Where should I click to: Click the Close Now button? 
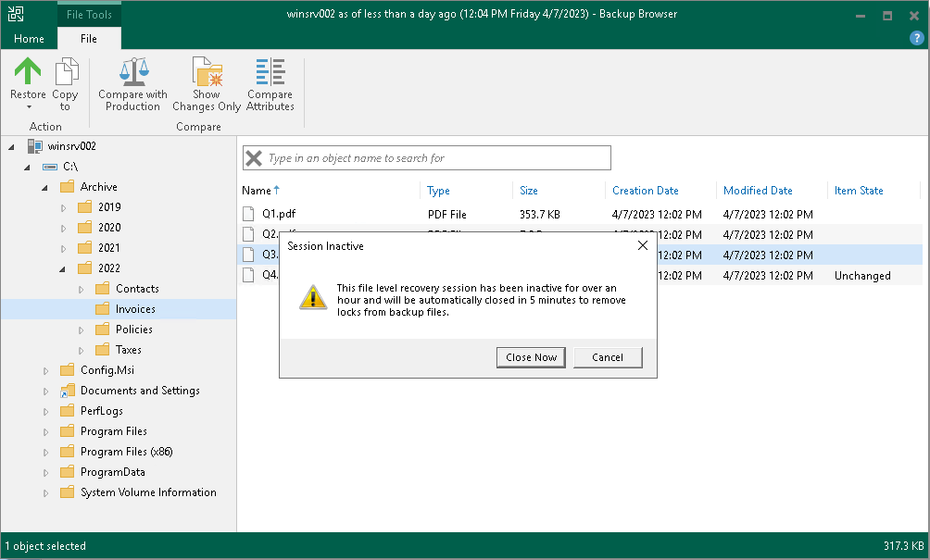coord(530,357)
